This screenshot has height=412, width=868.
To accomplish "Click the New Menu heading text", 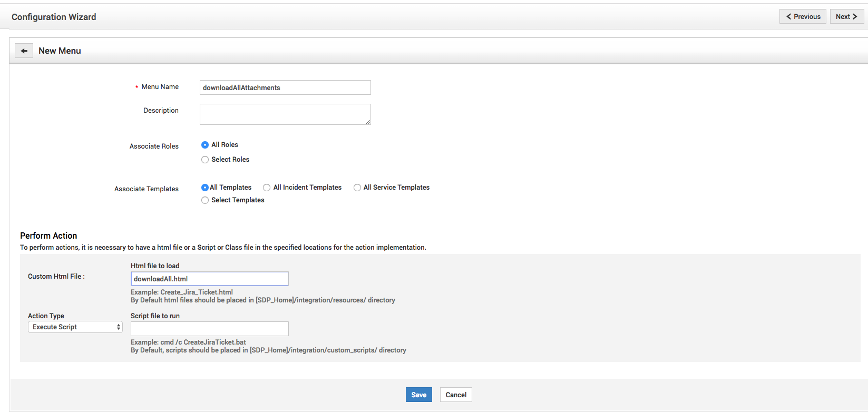I will (x=60, y=51).
